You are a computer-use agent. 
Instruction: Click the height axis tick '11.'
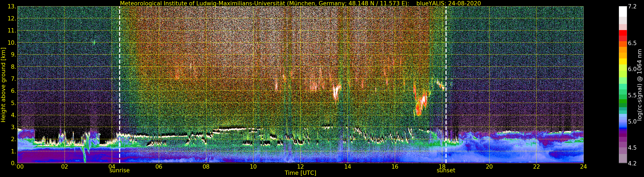tap(12, 31)
